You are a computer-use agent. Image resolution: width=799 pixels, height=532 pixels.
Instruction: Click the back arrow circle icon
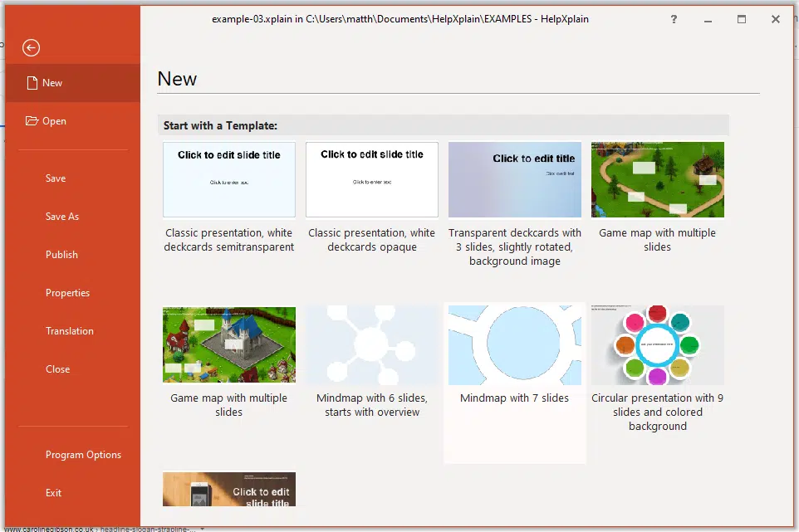coord(31,48)
